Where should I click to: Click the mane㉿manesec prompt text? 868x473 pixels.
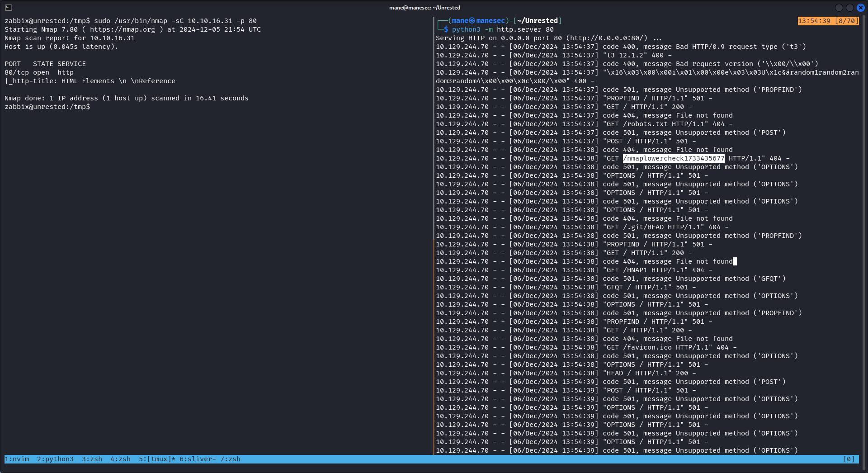click(478, 21)
